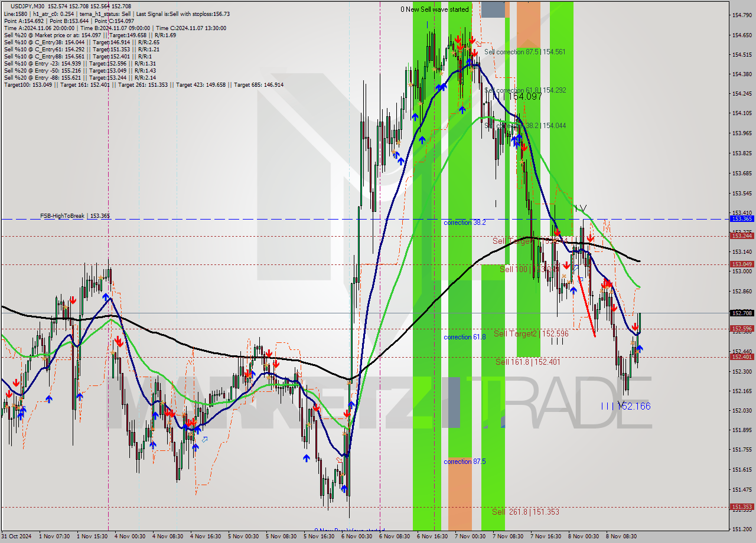Click the 'Sell %10 @ C_Entry61: 154.292' line
The image size is (756, 543).
82,49
